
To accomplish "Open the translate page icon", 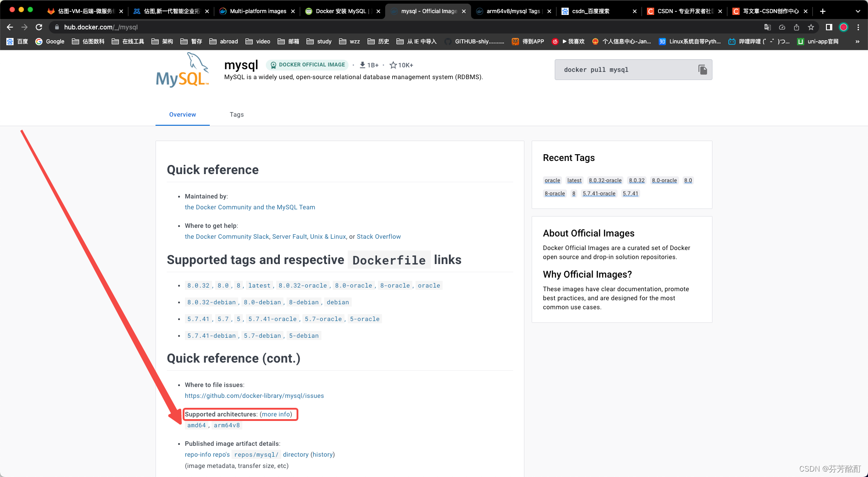I will (768, 27).
